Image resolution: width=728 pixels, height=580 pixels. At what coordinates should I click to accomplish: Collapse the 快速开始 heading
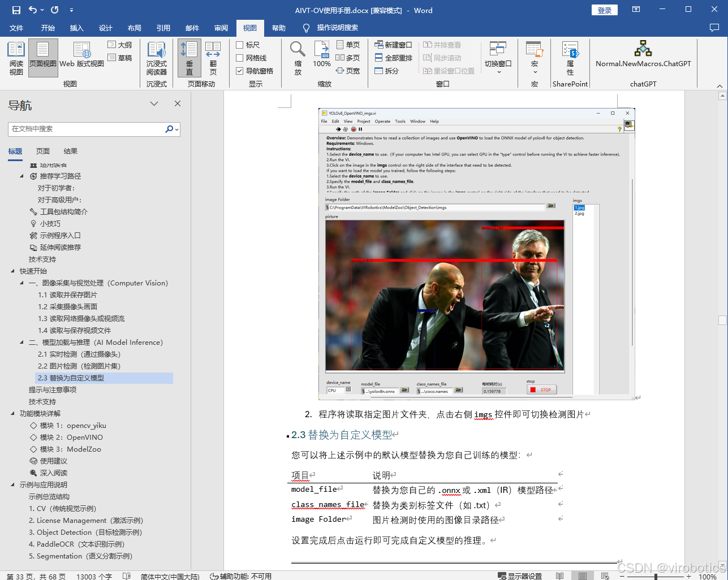[12, 271]
